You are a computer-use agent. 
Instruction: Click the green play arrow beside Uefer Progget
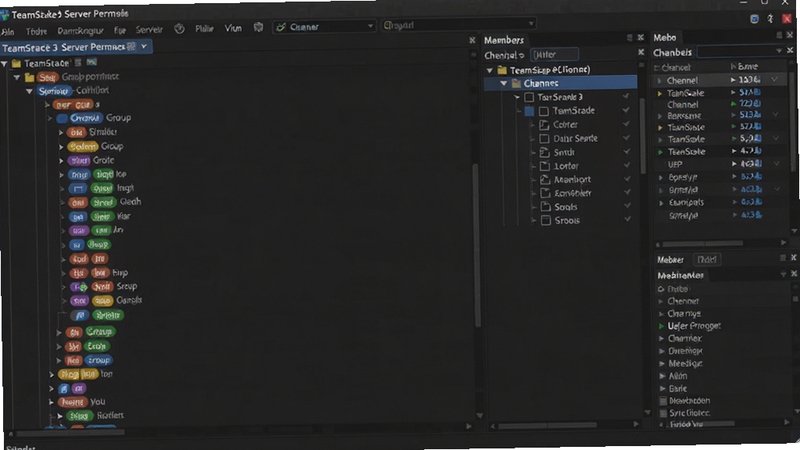tap(662, 326)
